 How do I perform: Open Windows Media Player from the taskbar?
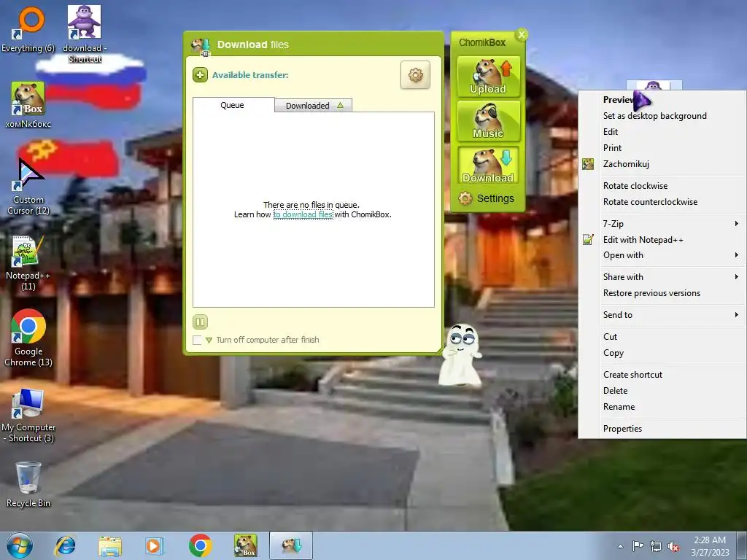pyautogui.click(x=155, y=545)
